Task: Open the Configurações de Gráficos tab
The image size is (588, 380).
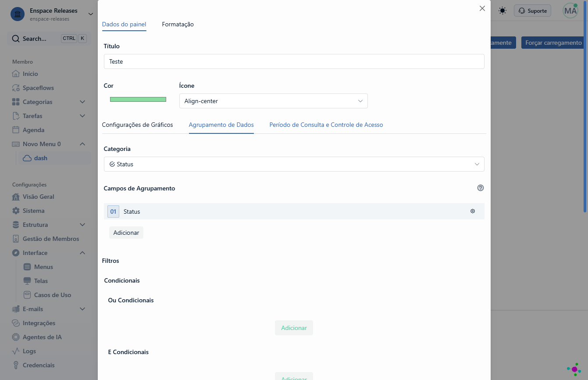Action: [x=137, y=125]
